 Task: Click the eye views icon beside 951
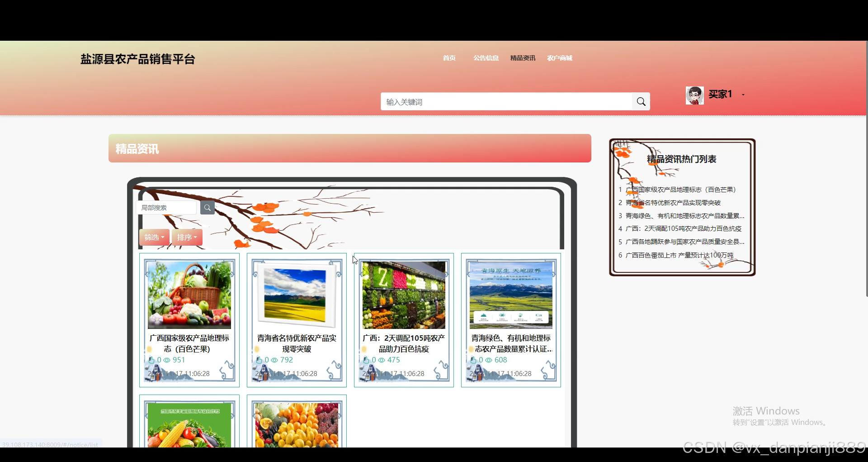pos(167,360)
